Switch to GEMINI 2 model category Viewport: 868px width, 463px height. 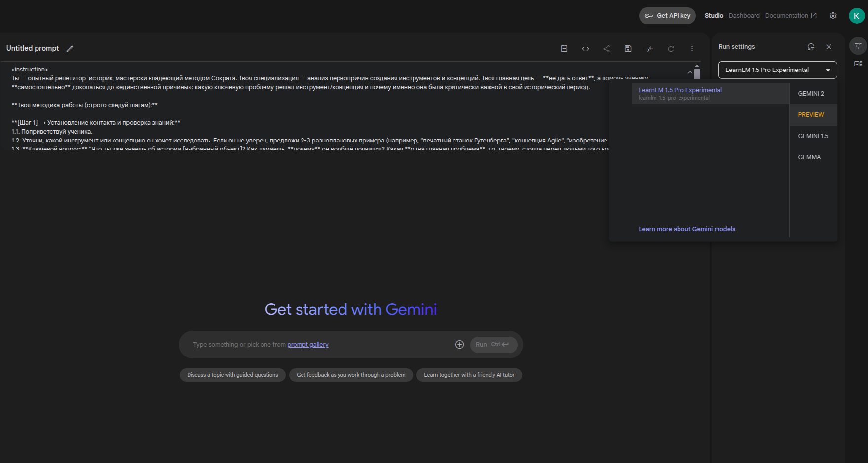click(813, 93)
